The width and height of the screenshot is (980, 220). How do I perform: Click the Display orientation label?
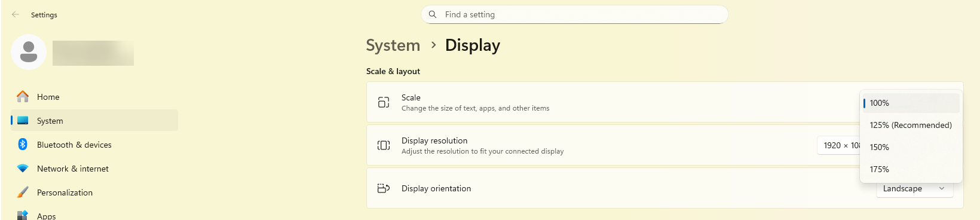436,188
